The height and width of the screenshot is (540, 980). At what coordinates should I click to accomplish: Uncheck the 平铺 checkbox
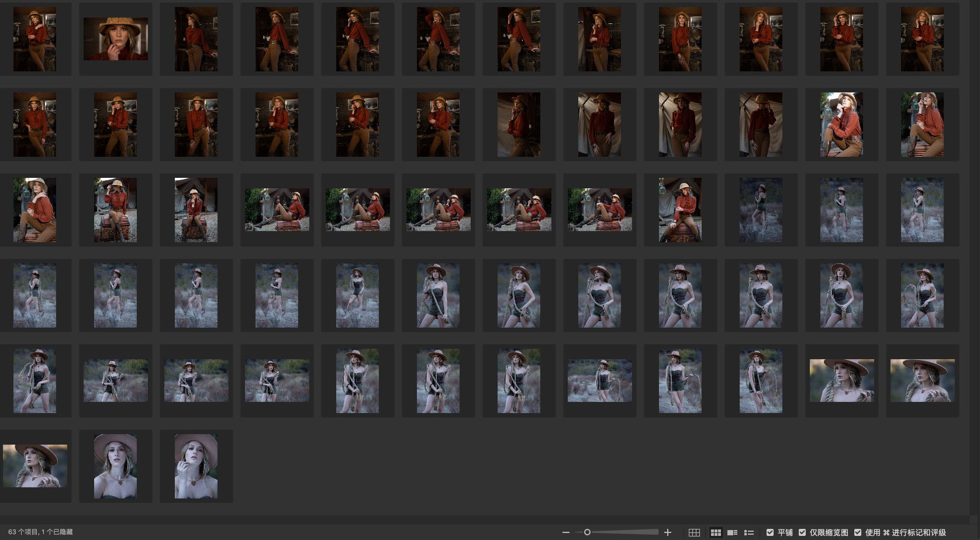[770, 532]
